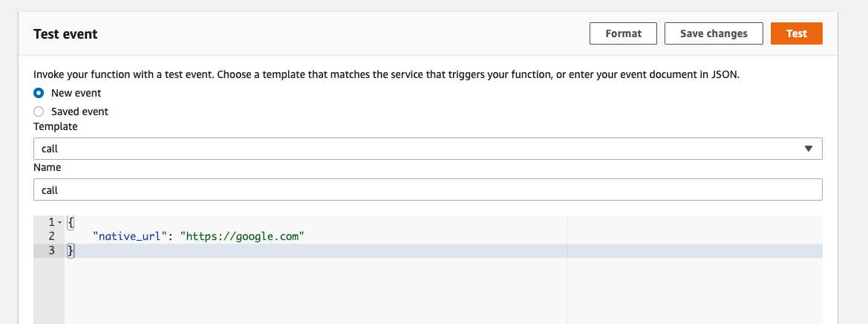Select the Saved event radio button
The height and width of the screenshot is (324, 868).
(x=39, y=111)
